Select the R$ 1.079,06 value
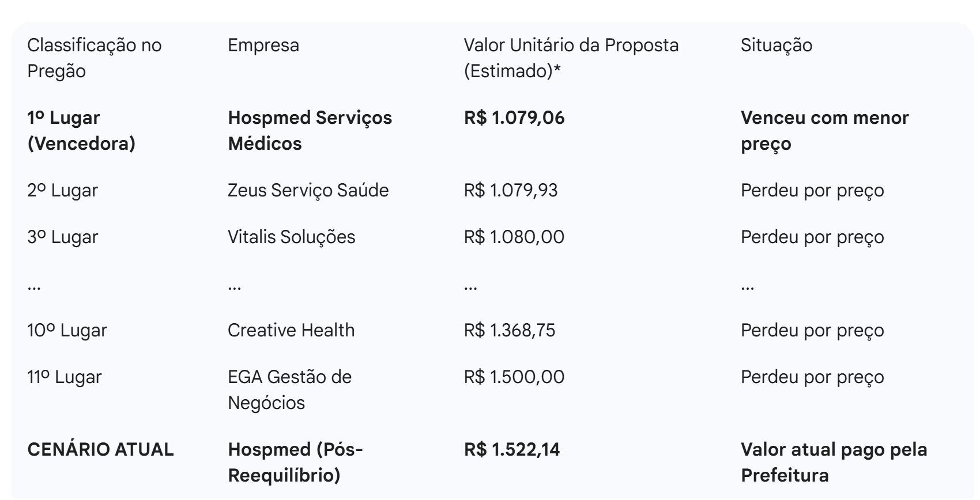This screenshot has height=500, width=980. 514,118
